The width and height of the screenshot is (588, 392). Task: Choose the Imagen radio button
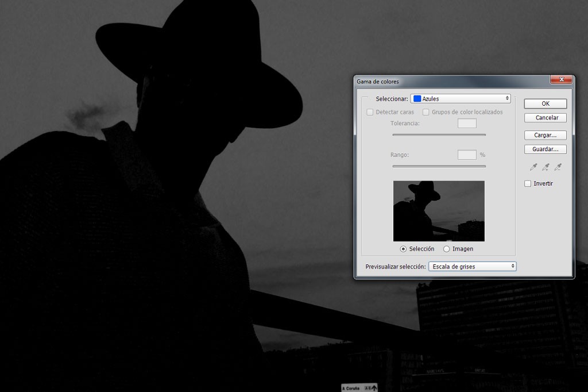446,249
